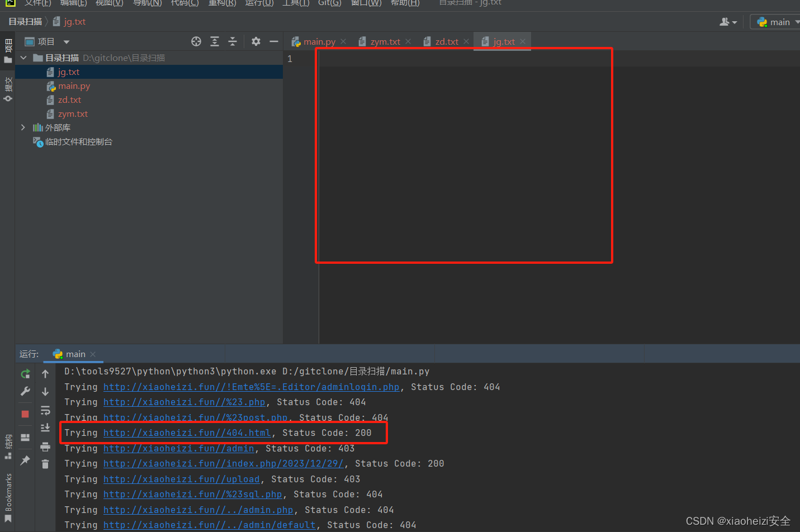Open the Project sidebar tool button
Screen dimensions: 800x532
[x=8, y=51]
